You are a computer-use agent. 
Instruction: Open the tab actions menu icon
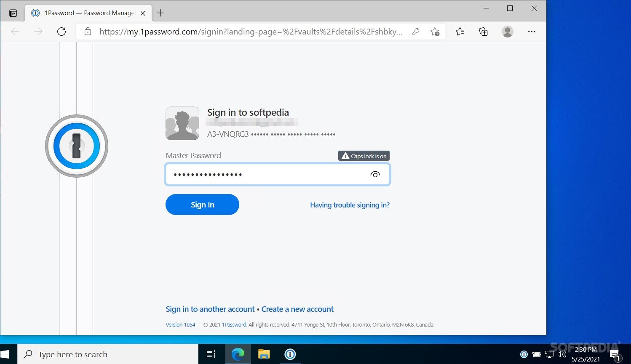tap(13, 13)
